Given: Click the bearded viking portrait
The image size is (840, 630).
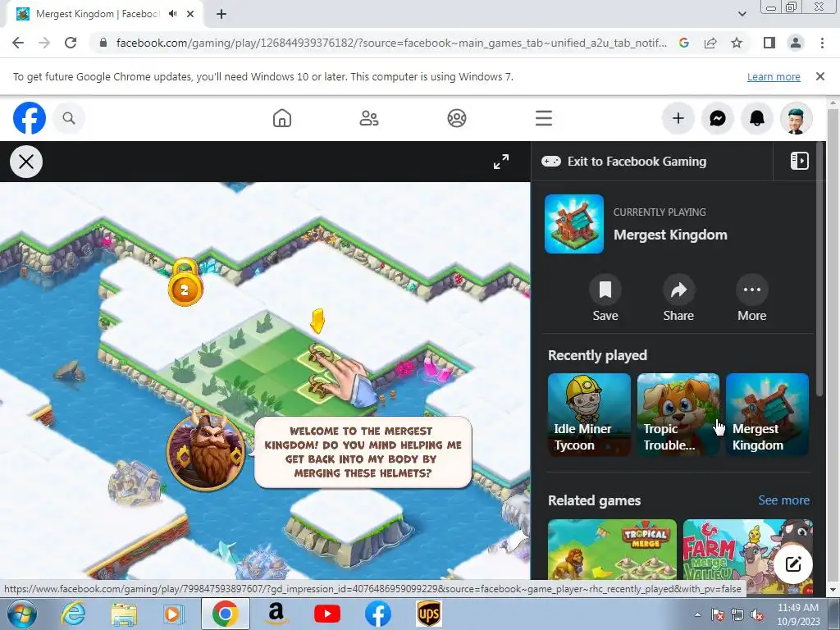Looking at the screenshot, I should [206, 451].
